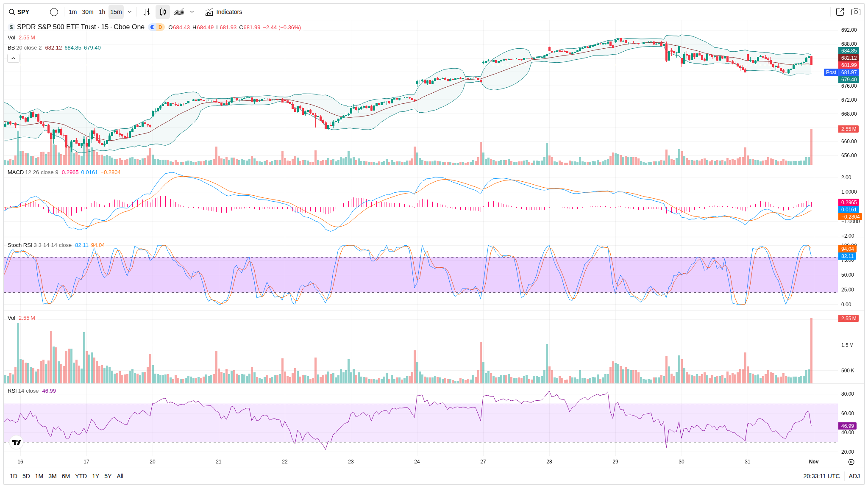
Task: Toggle the delayed data D badge
Action: point(160,27)
